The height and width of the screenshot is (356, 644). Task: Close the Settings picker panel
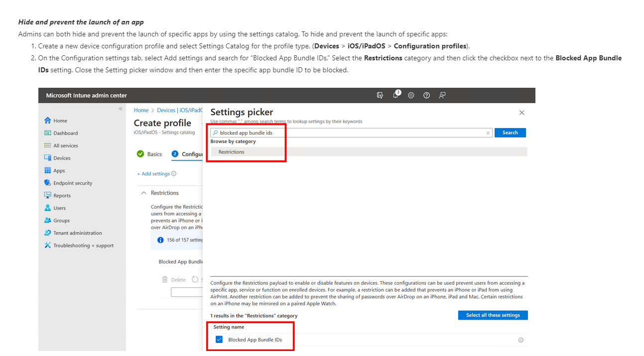(x=521, y=113)
